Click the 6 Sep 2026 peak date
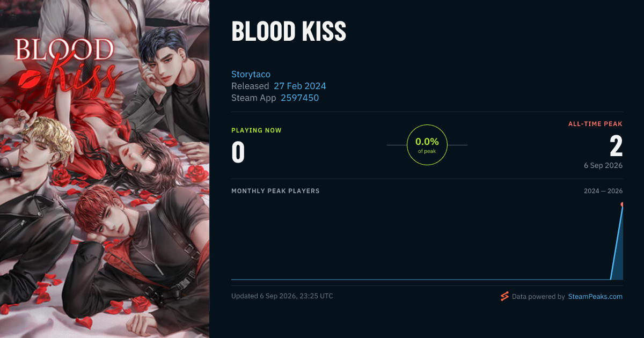The height and width of the screenshot is (338, 644). point(603,165)
